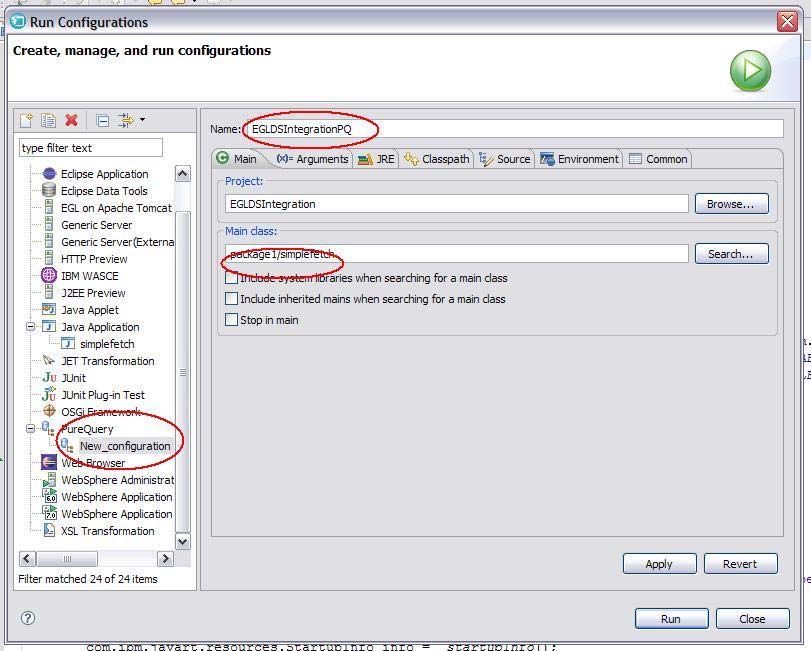Viewport: 811px width, 651px height.
Task: Open the Environment tab
Action: coord(579,159)
